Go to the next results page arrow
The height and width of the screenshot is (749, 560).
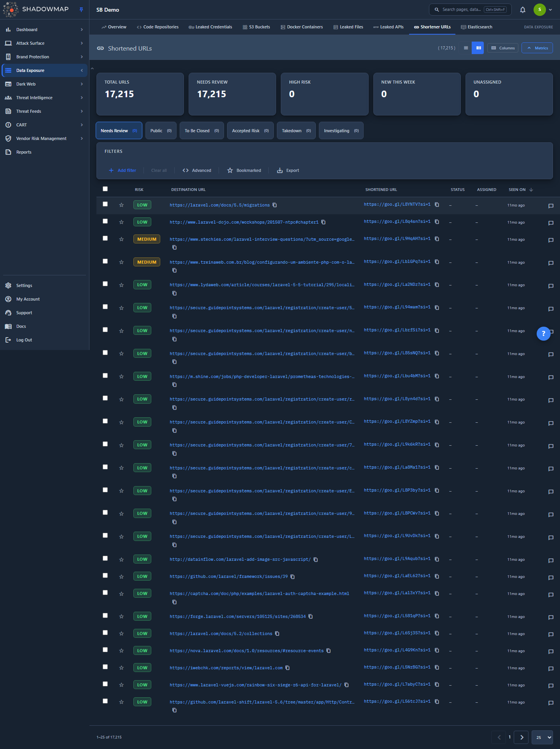[x=521, y=737]
